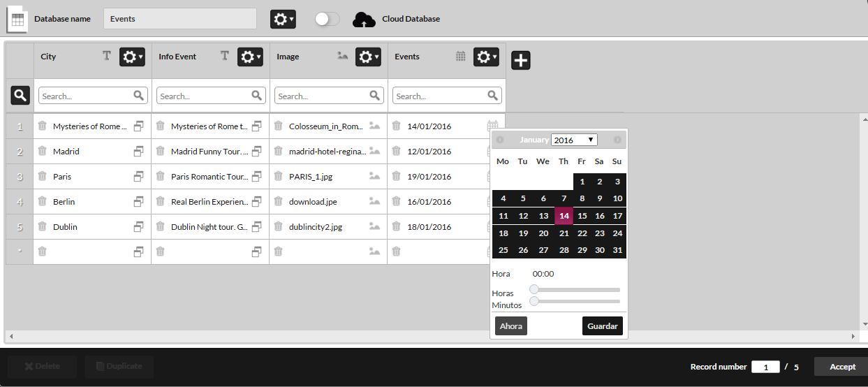Click the Guardar button
868x387 pixels.
(x=602, y=326)
